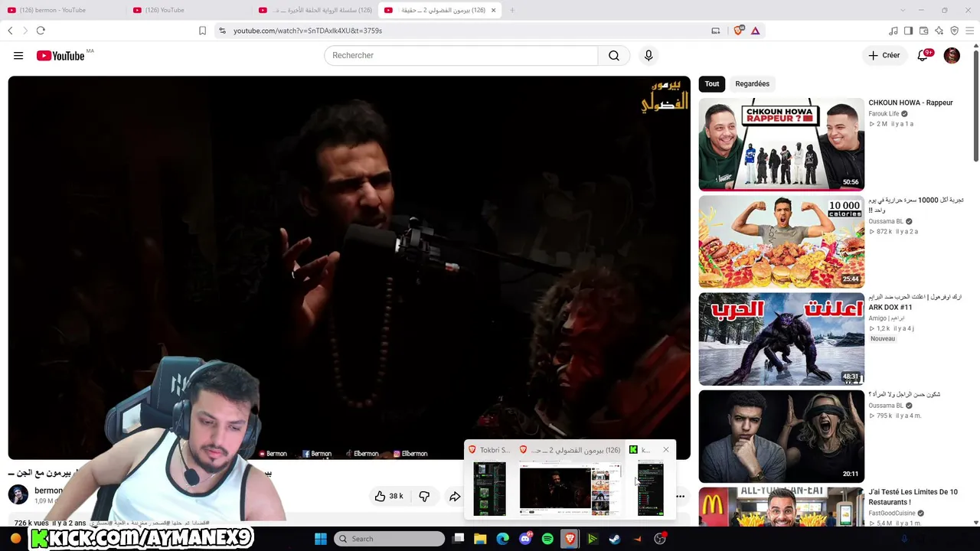980x551 pixels.
Task: Open the 'CHKOUN HOWA - Rappeur' video thumbnail
Action: point(781,144)
